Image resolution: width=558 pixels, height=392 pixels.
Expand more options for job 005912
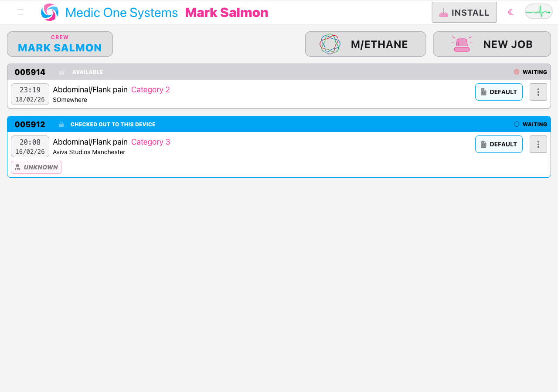click(x=538, y=144)
